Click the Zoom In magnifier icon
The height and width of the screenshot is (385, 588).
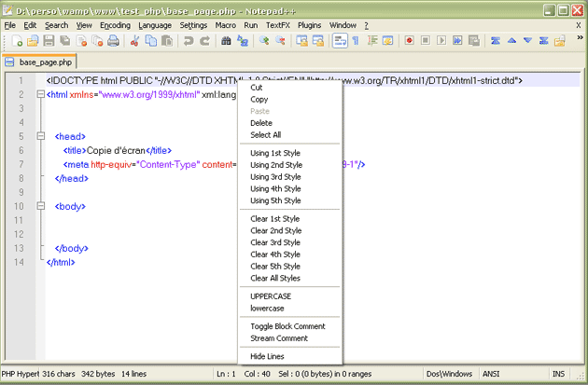pos(264,41)
